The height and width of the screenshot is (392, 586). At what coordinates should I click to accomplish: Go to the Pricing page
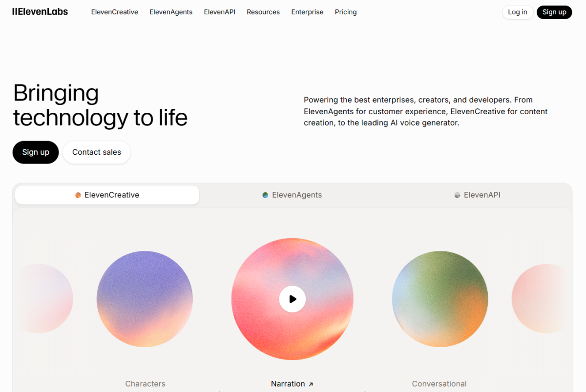coord(346,12)
